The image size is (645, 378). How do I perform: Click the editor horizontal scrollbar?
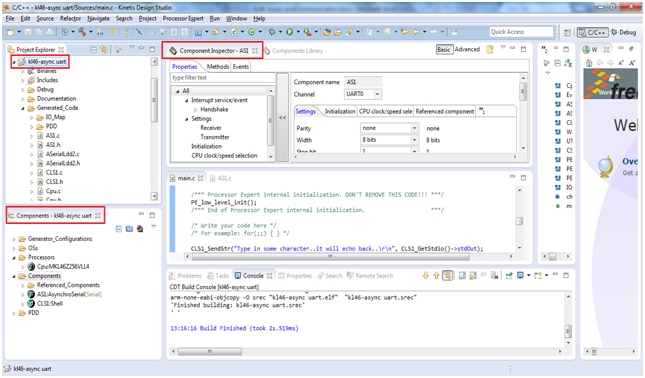coord(330,257)
